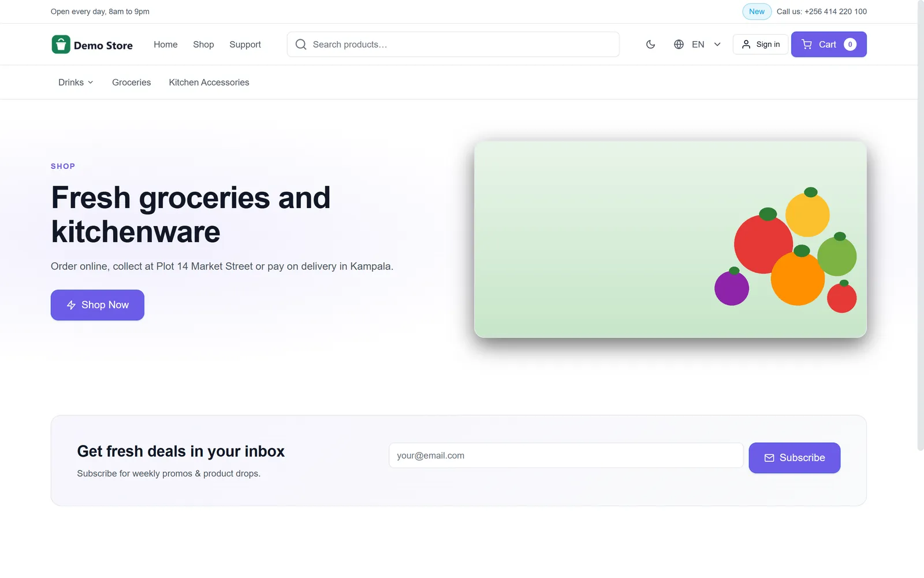This screenshot has height=578, width=924.
Task: Click the New badge in top bar
Action: click(757, 12)
